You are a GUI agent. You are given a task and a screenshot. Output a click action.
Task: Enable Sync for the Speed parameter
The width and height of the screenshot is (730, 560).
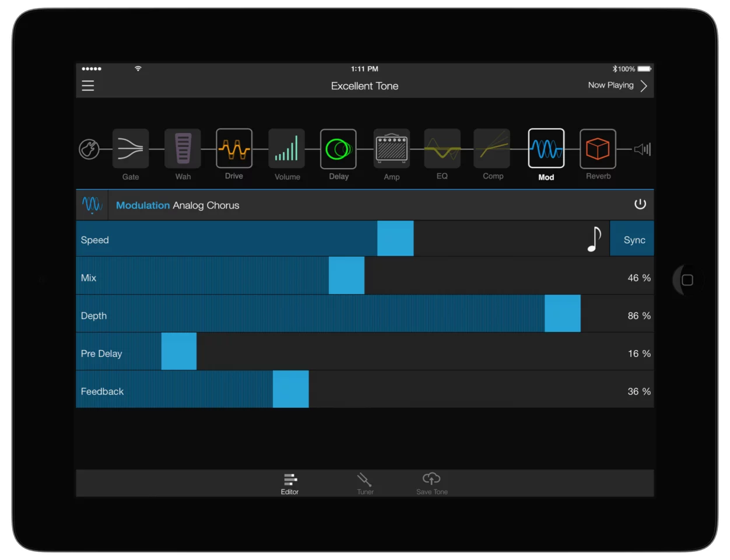point(633,239)
